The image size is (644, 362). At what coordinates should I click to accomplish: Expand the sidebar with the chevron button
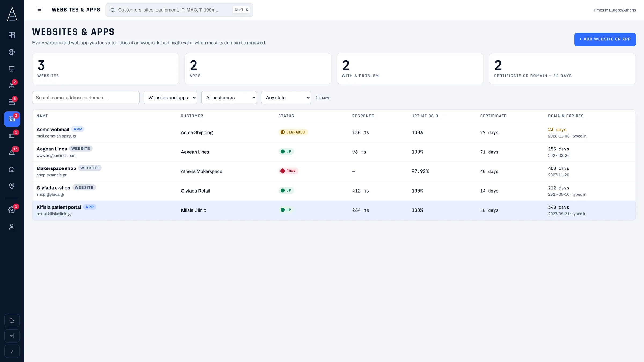[12, 351]
